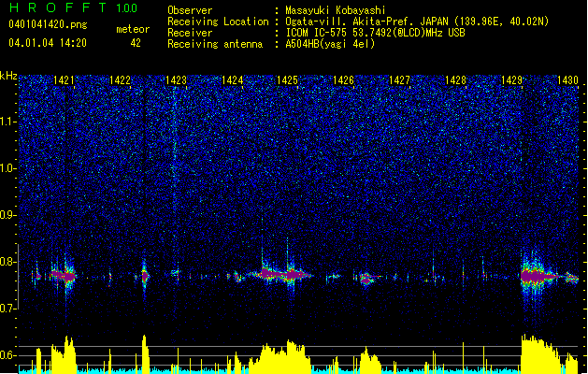Image resolution: width=588 pixels, height=374 pixels.
Task: Click the meteor count 42
Action: (x=136, y=43)
